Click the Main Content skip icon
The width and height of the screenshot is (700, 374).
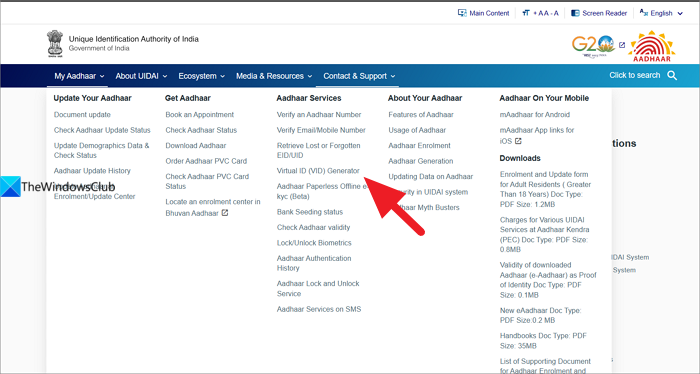462,13
